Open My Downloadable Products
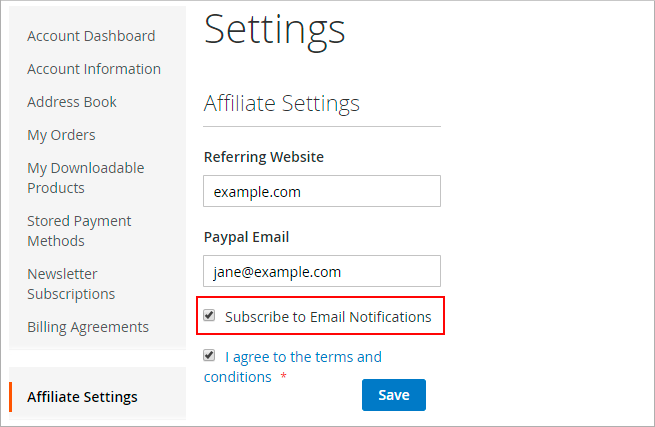 point(85,178)
